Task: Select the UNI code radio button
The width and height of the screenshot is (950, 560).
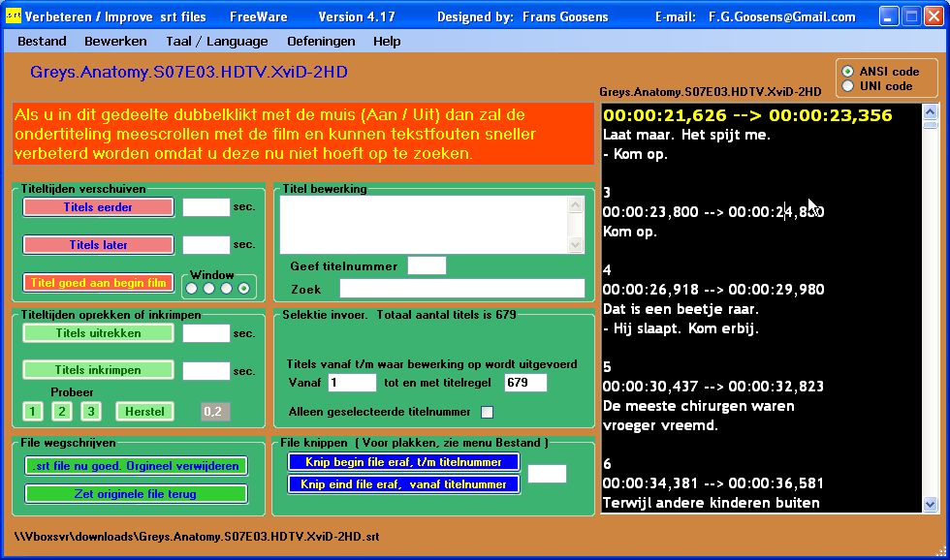Action: coord(848,86)
